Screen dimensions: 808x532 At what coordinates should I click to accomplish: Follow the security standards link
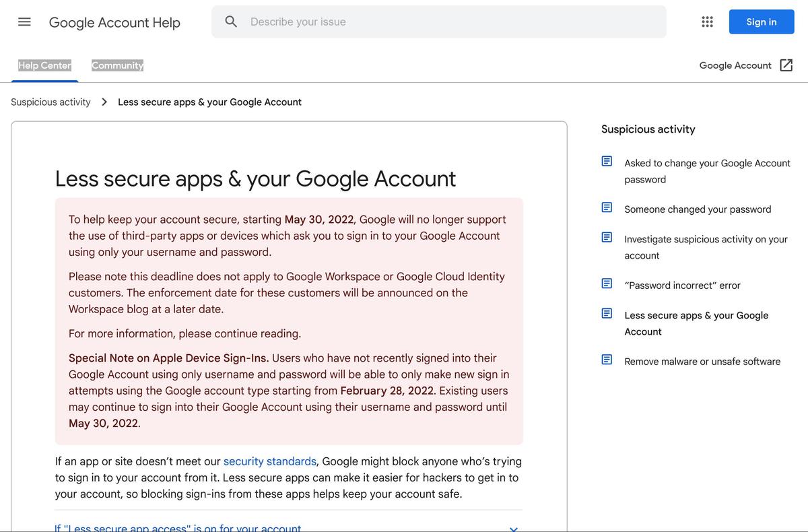(x=270, y=461)
